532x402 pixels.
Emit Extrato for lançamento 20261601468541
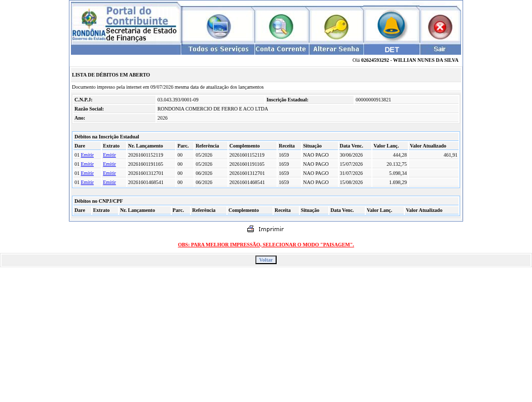point(109,182)
